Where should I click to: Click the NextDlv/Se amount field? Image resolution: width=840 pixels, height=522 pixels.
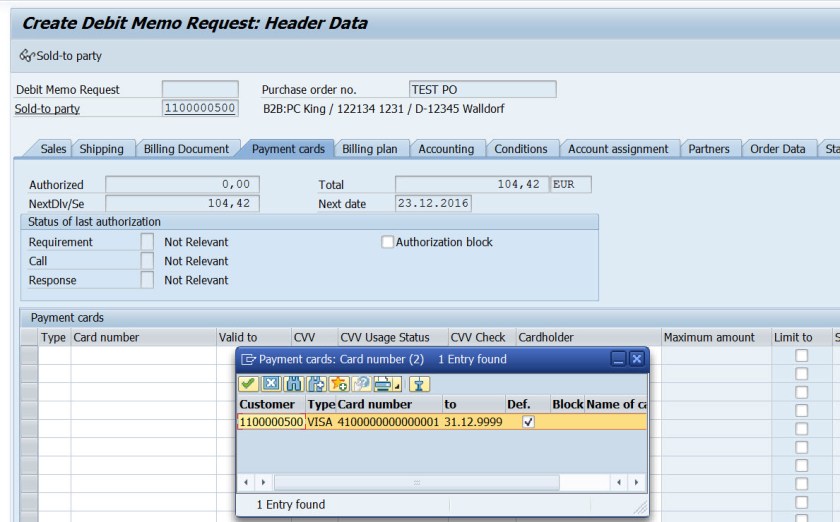(x=182, y=204)
